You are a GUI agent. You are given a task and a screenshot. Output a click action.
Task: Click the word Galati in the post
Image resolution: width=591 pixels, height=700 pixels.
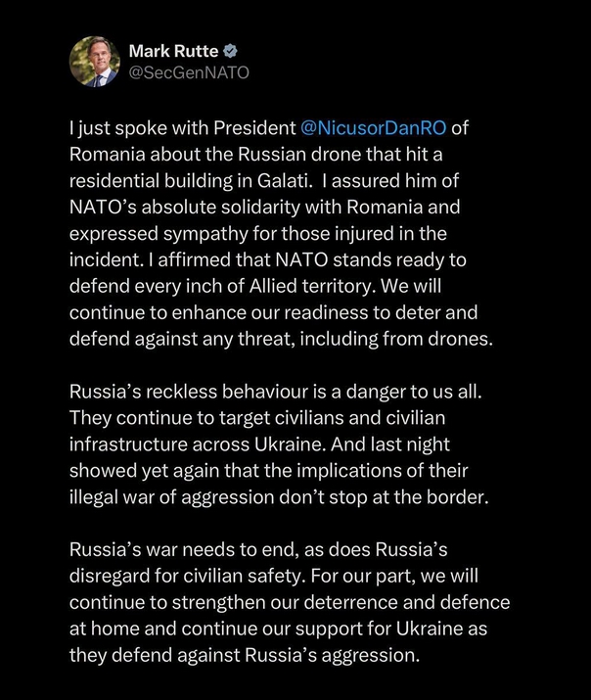pos(283,181)
